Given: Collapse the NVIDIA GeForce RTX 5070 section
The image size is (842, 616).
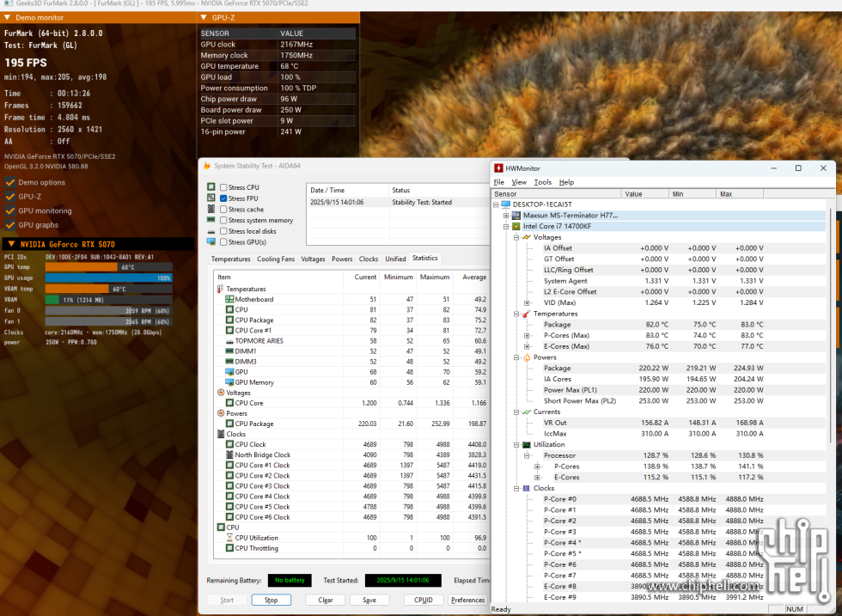Looking at the screenshot, I should point(11,244).
